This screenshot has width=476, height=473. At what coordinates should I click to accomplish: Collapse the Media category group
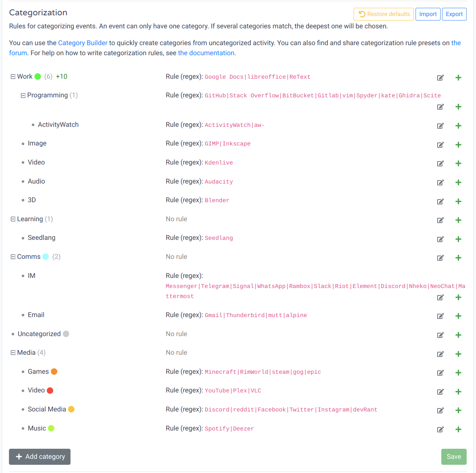pos(13,353)
